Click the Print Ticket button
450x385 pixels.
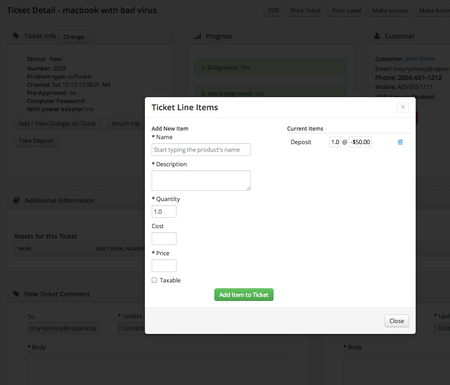click(x=305, y=11)
